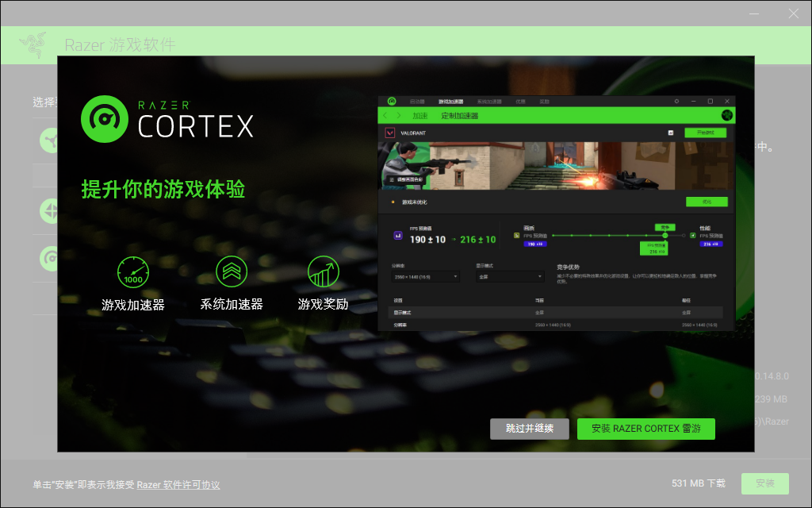Screen dimensions: 812x508
Task: Click the 游戏加速器 gauge icon
Action: 132,271
